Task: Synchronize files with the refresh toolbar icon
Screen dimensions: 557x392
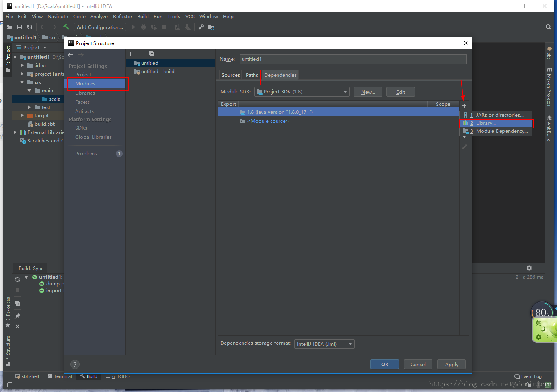Action: pos(30,27)
